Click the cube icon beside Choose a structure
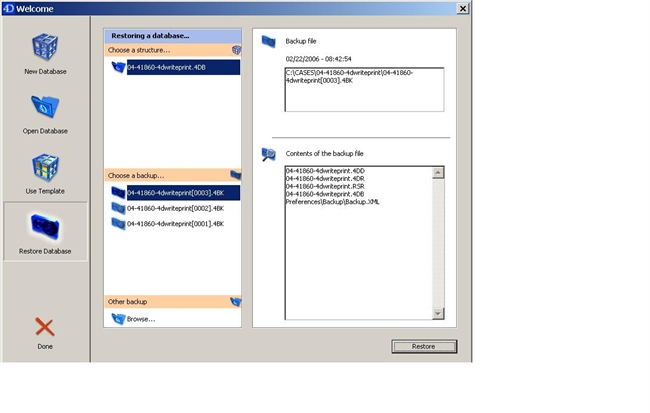The height and width of the screenshot is (413, 650). pos(236,49)
